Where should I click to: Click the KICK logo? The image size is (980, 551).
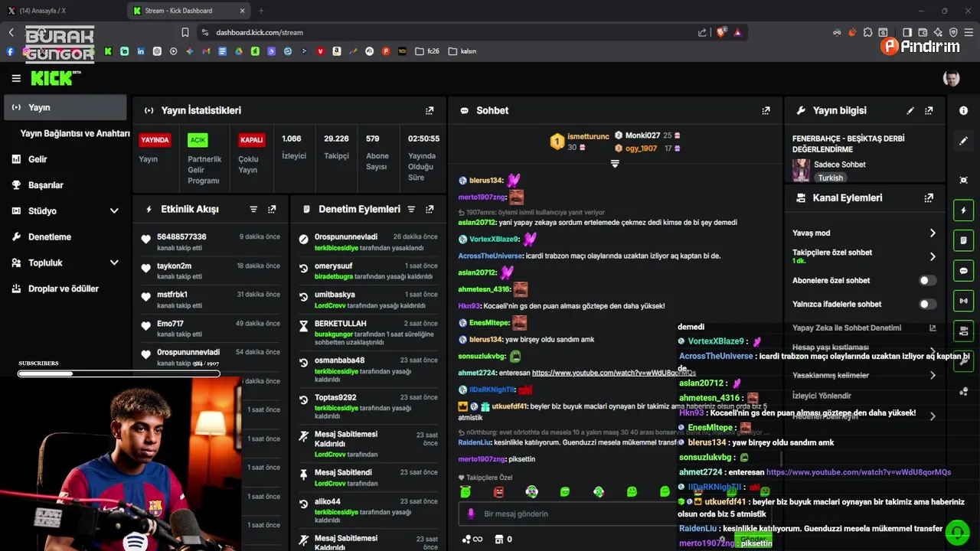pos(52,78)
